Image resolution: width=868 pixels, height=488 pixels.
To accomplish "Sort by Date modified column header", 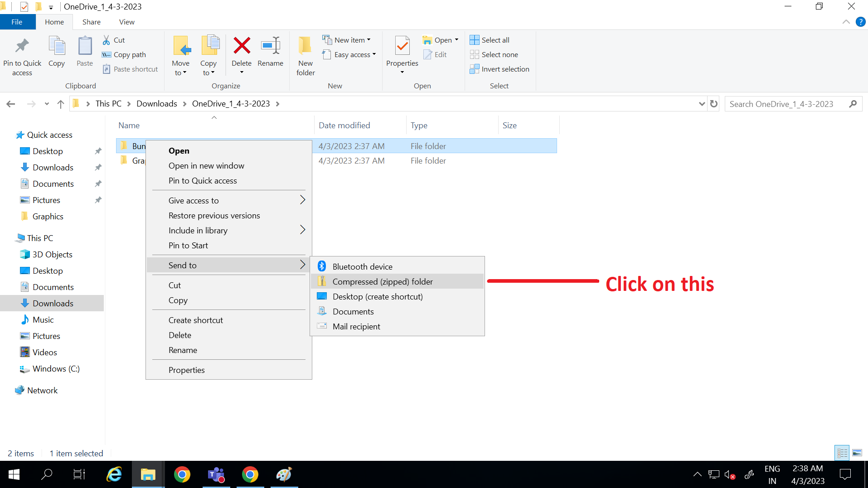I will [x=360, y=125].
